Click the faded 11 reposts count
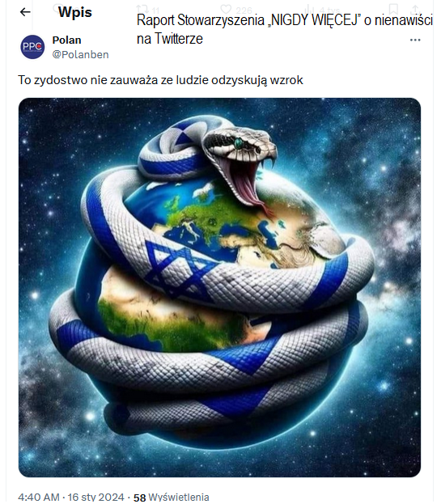Screen dimensions: 441x504 coord(156,11)
